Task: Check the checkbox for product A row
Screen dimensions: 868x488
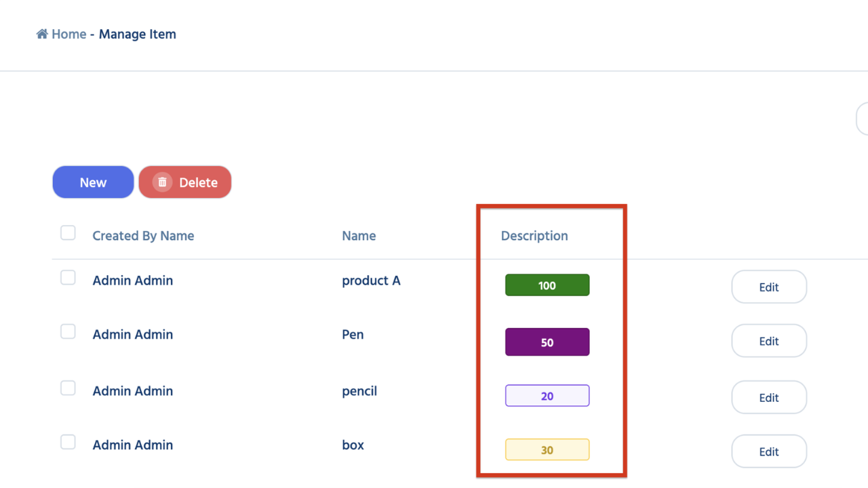Action: coord(68,278)
